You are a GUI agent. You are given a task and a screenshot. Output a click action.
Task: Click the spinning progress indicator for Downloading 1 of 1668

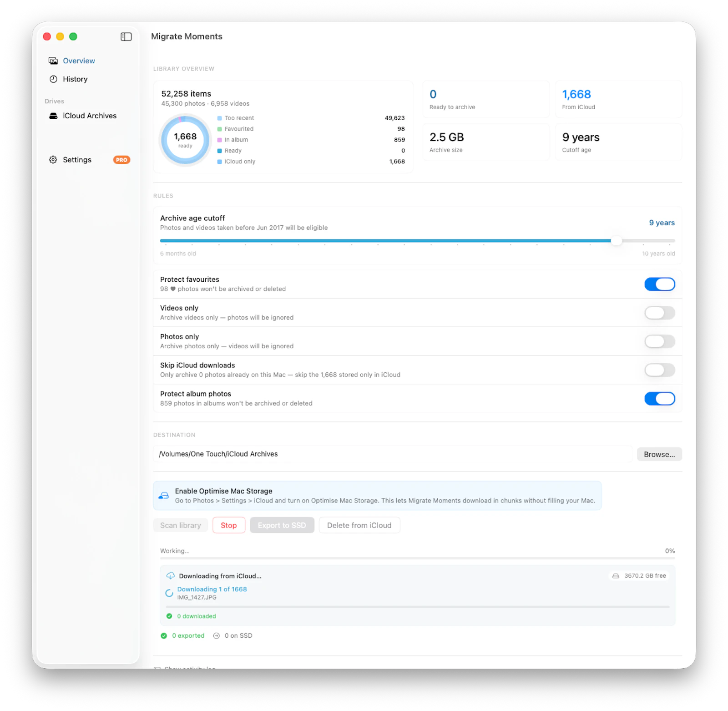169,593
